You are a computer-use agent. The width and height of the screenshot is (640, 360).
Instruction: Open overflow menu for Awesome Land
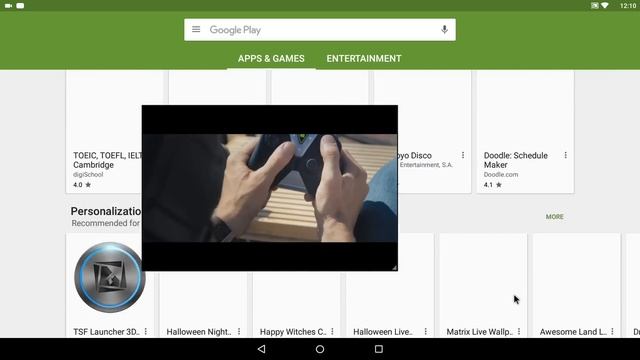click(612, 331)
